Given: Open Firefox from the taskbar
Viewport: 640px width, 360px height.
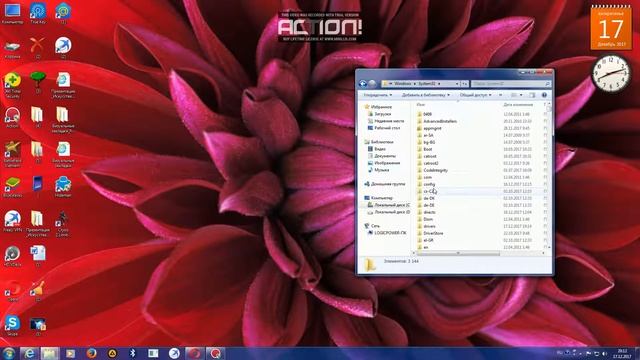Looking at the screenshot, I should [91, 353].
